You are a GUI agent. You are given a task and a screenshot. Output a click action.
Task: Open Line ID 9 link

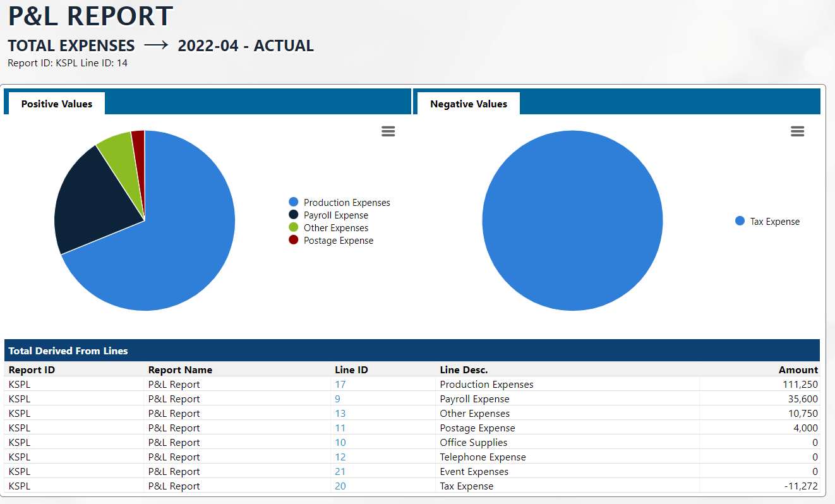click(338, 399)
